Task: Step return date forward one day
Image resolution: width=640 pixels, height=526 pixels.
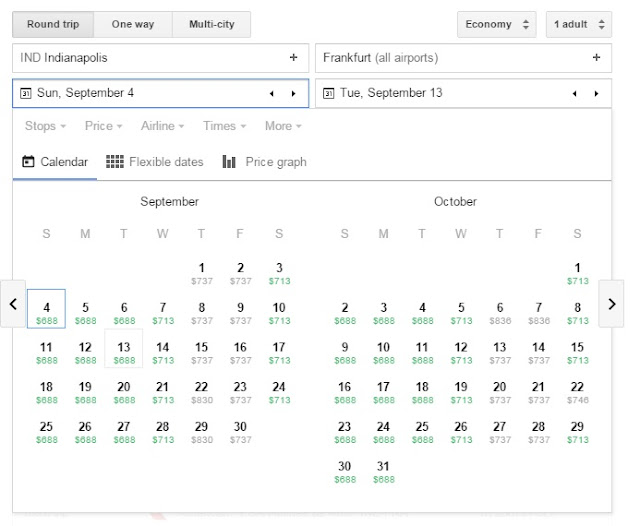Action: 596,94
